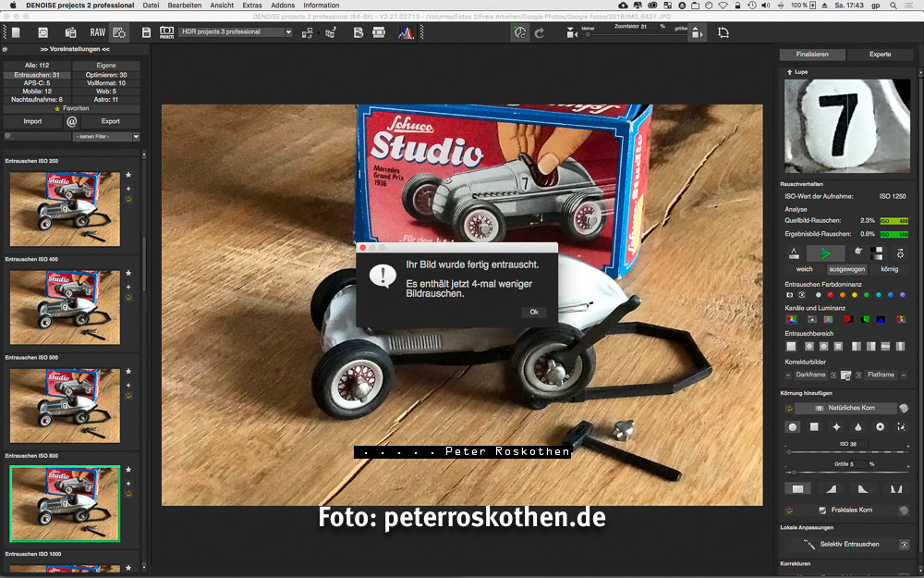Open the macOS Spotlight search icon
The height and width of the screenshot is (578, 924).
(894, 6)
